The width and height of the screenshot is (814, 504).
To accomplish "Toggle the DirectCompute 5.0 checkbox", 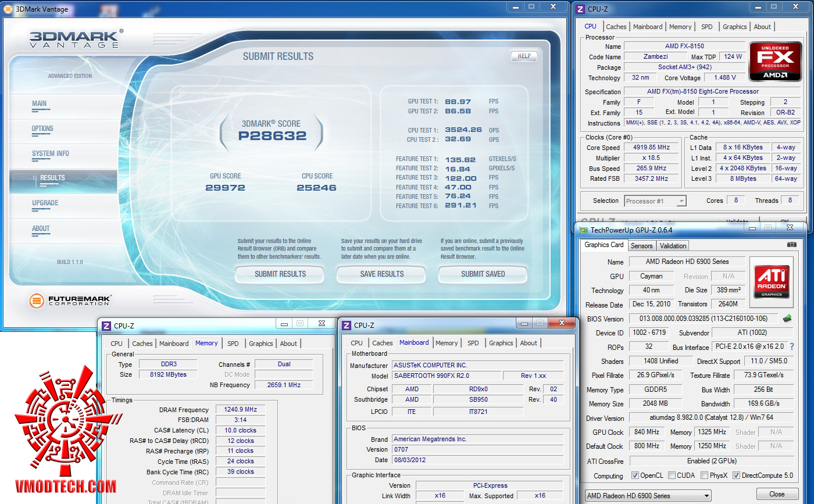I will (x=736, y=476).
